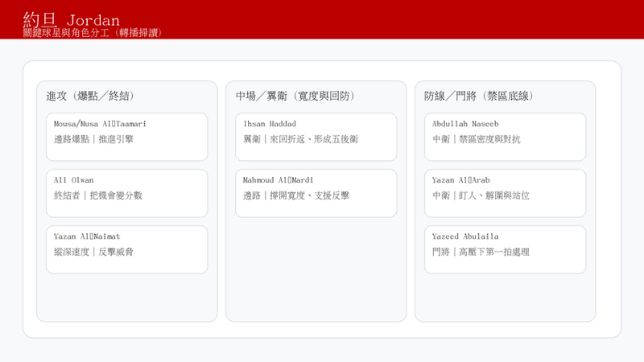Open the Yazan Al-Naimat card

127,249
